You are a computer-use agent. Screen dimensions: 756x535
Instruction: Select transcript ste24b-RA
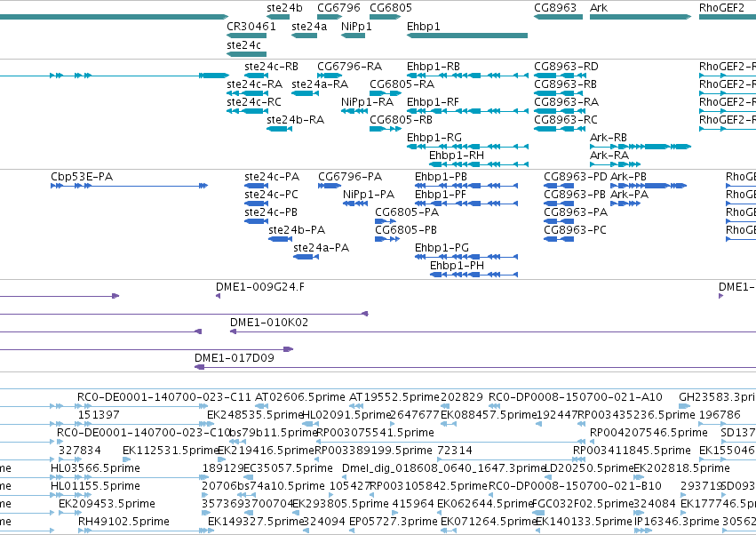[296, 120]
